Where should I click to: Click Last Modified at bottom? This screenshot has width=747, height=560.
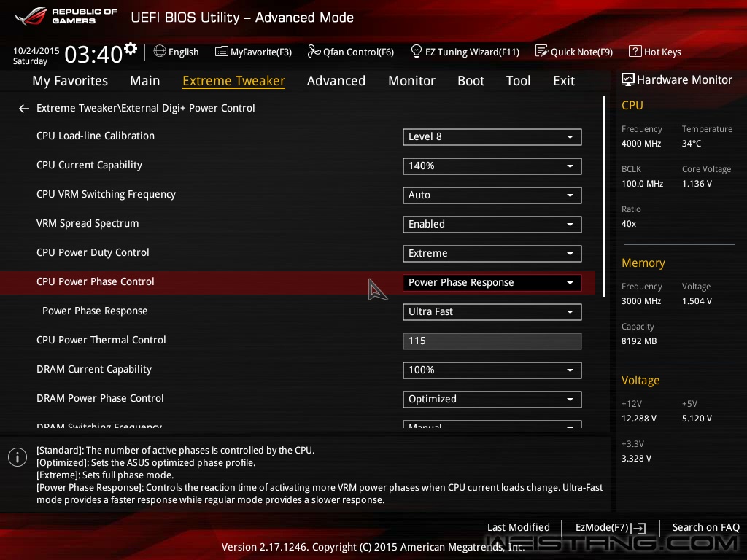click(519, 527)
